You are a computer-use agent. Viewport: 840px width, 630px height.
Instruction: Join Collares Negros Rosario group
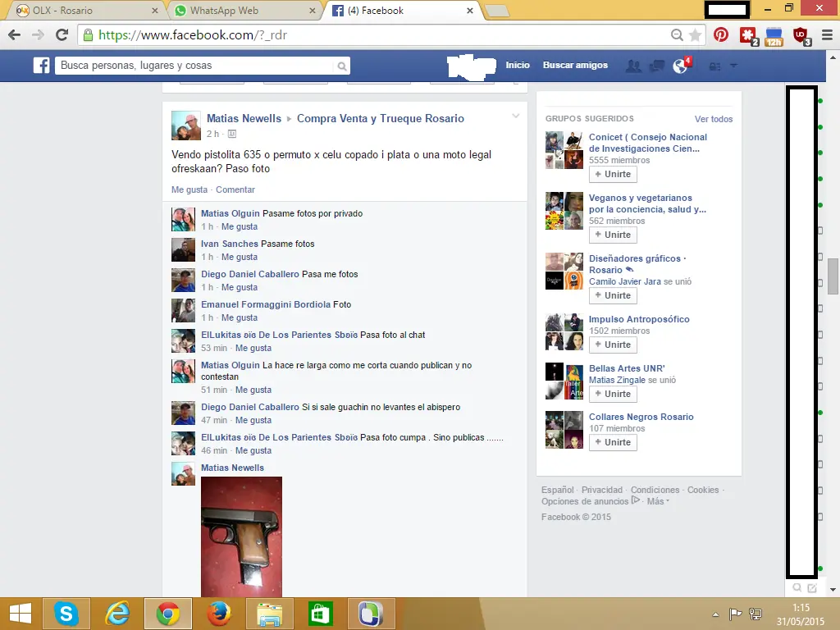(613, 442)
